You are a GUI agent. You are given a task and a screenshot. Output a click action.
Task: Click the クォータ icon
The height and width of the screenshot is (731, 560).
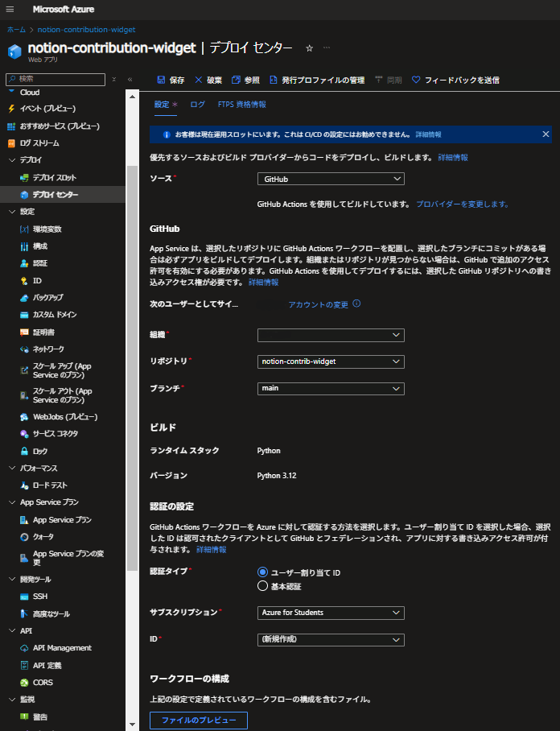pos(24,537)
